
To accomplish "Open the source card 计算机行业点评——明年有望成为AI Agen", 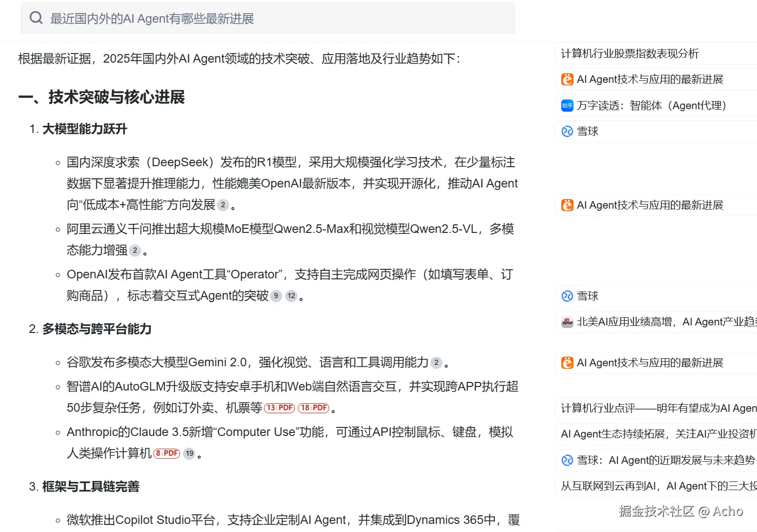I will [x=656, y=408].
